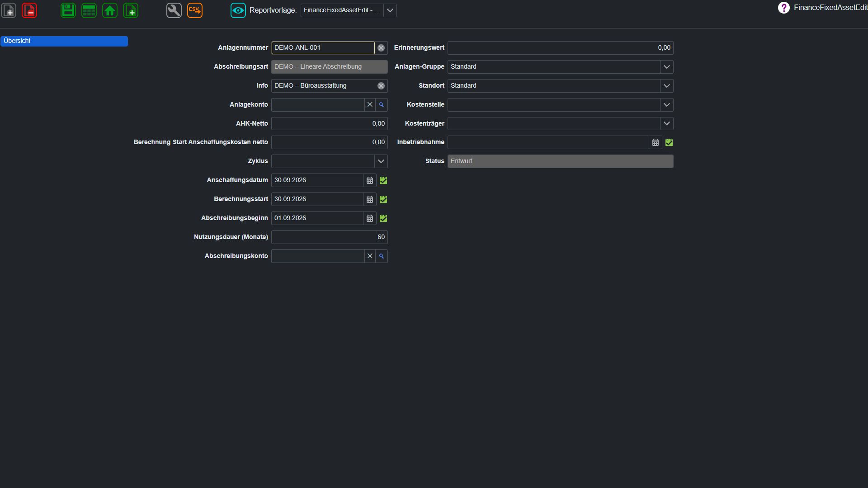Screen dimensions: 868x488
Task: Open the green table view icon
Action: [x=89, y=10]
